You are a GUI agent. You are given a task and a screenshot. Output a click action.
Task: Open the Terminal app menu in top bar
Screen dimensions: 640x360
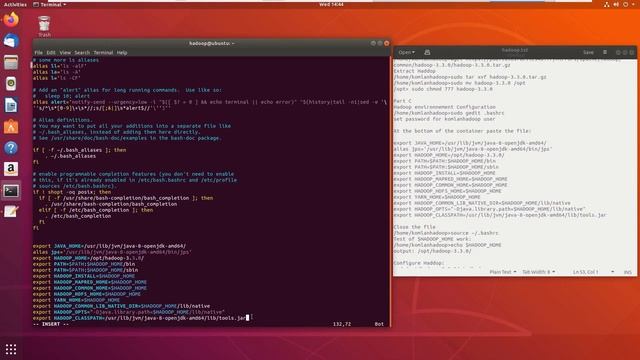[50, 4]
